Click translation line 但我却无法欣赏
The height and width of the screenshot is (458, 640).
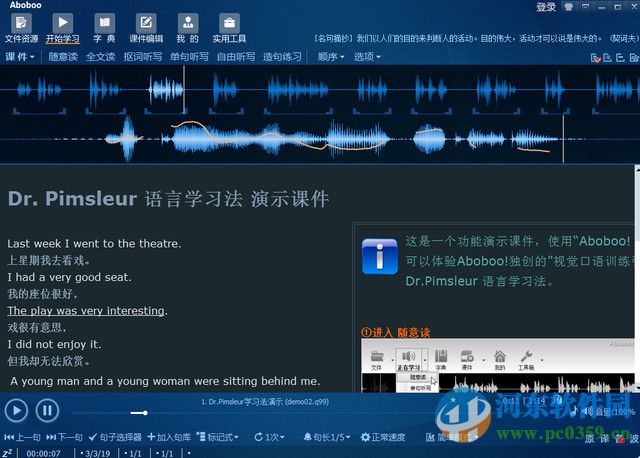[x=49, y=361]
